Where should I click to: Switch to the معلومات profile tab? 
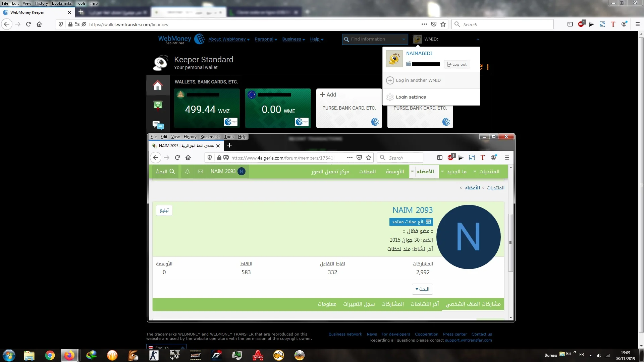[x=327, y=304]
